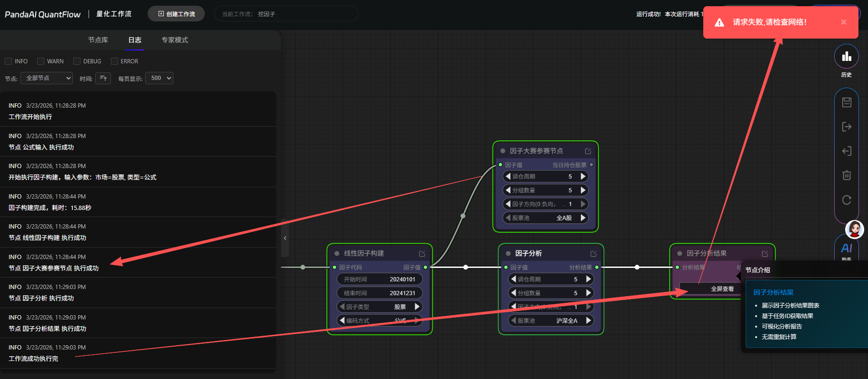The image size is (868, 379).
Task: Open edit icon on 因子分析 node
Action: tap(593, 254)
